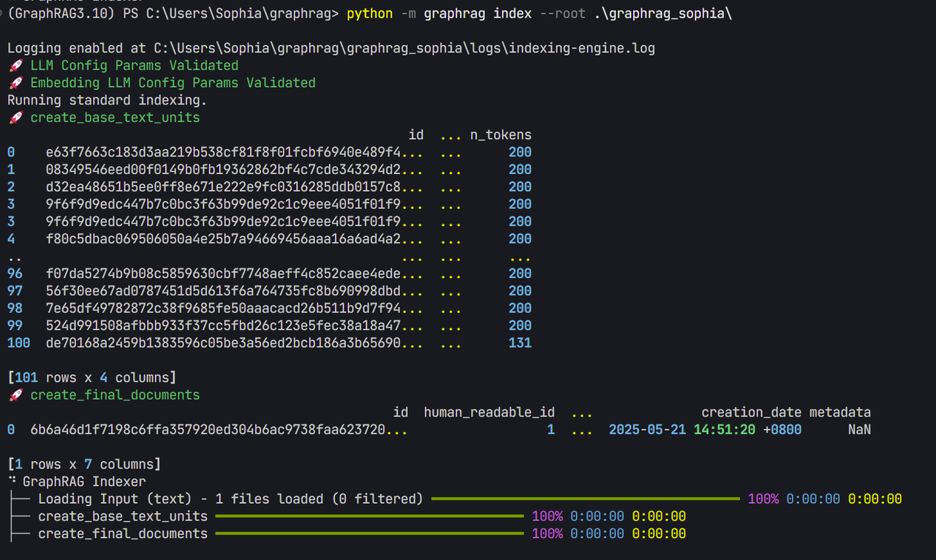936x560 pixels.
Task: Click the Running standard indexing. line
Action: point(107,100)
